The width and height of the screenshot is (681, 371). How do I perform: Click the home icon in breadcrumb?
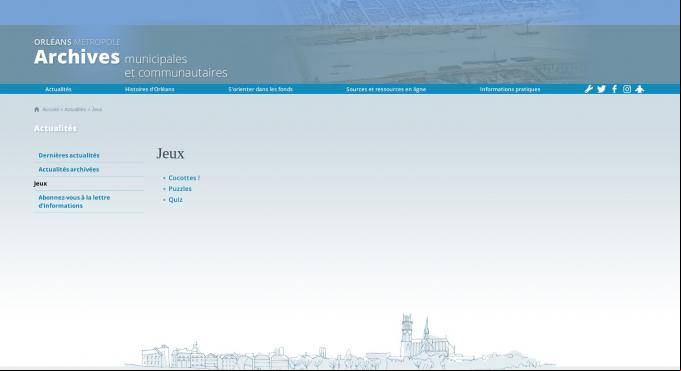click(x=36, y=109)
